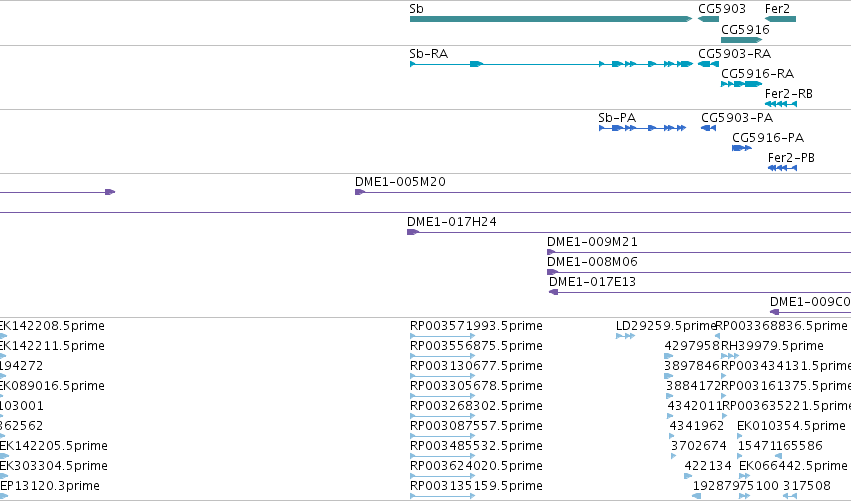The height and width of the screenshot is (501, 851).
Task: Click the long teal Sb gene bar
Action: [x=551, y=19]
